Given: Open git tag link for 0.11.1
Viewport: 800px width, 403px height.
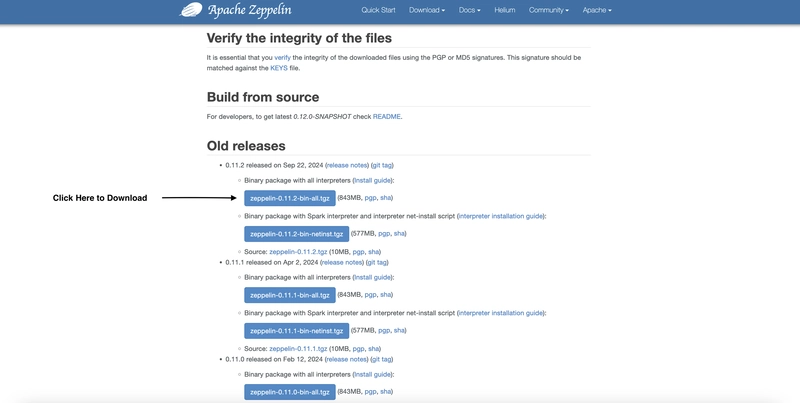Looking at the screenshot, I should pyautogui.click(x=377, y=262).
